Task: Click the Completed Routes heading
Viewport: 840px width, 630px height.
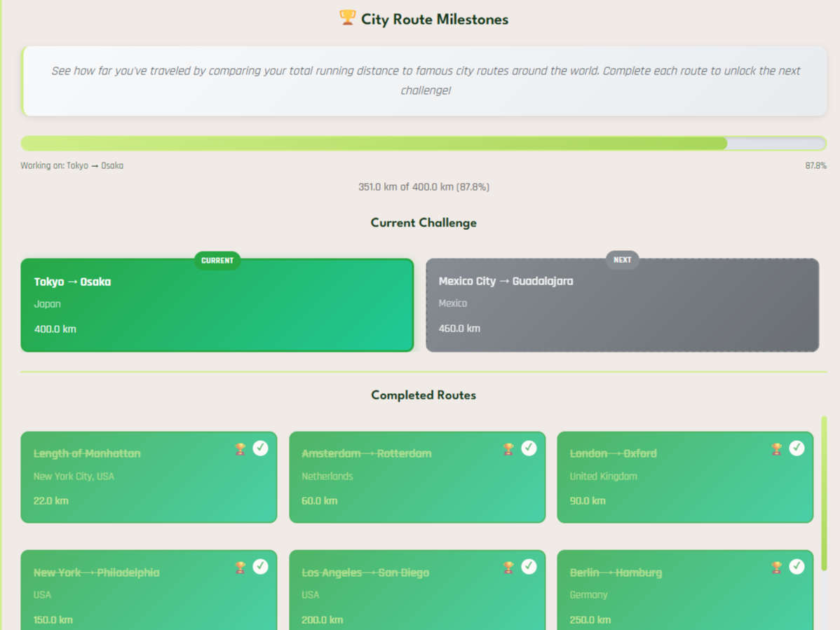Action: (x=424, y=395)
